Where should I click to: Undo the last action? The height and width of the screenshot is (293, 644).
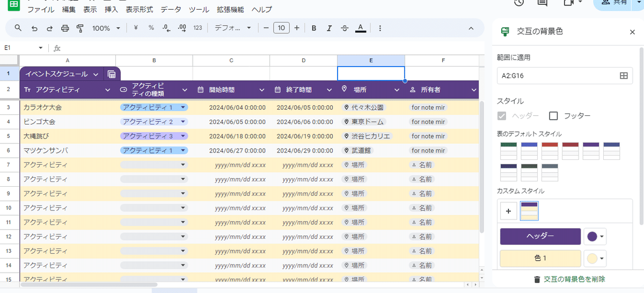point(34,28)
